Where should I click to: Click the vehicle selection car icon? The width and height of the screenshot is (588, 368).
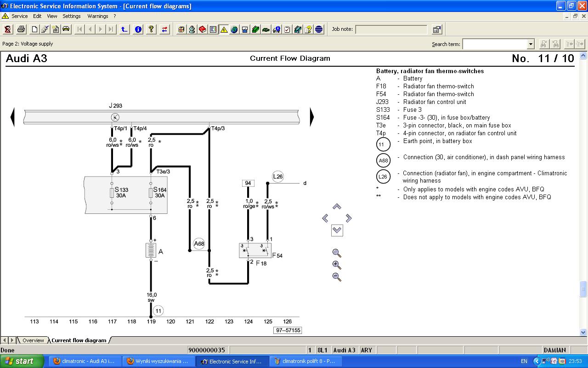point(66,29)
